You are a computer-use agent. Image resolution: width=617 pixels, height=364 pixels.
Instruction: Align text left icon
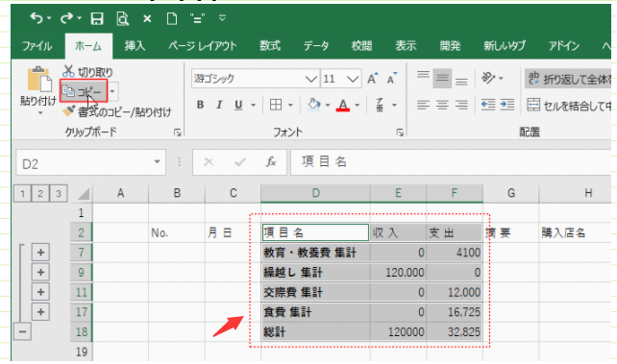coord(423,105)
